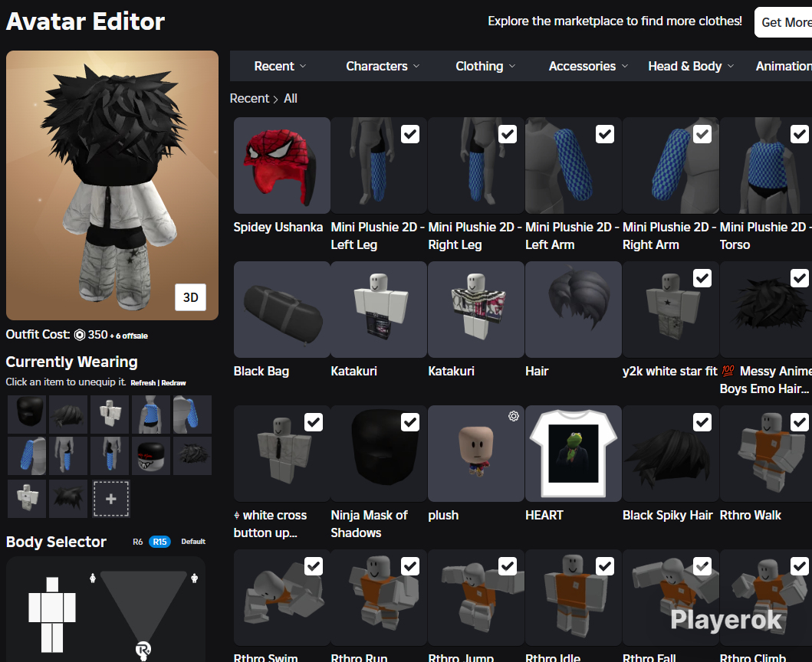This screenshot has height=662, width=812.
Task: Expand the Clothing dropdown
Action: coord(485,66)
